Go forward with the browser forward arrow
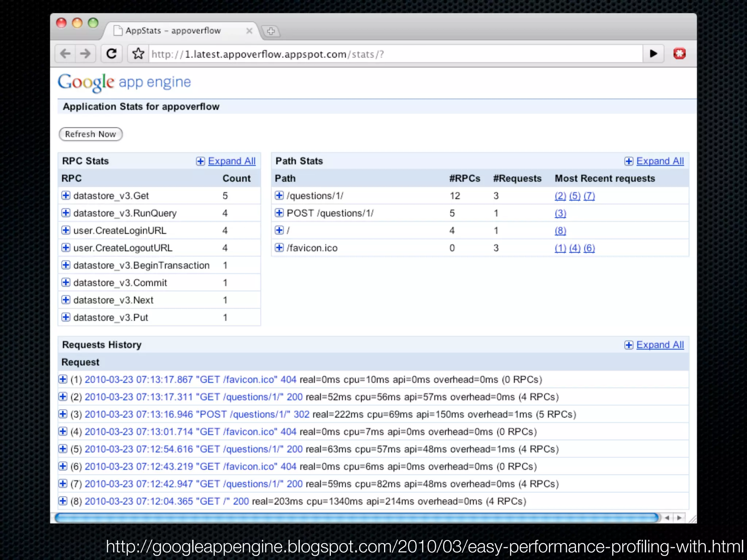Image resolution: width=747 pixels, height=560 pixels. tap(86, 54)
